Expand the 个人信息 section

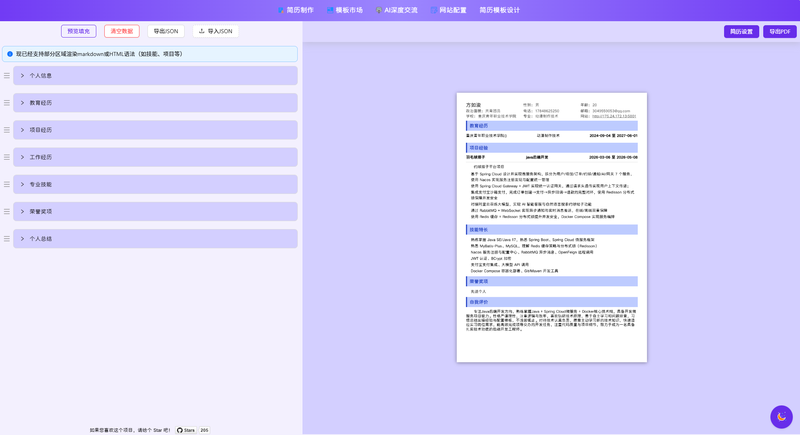pos(155,75)
